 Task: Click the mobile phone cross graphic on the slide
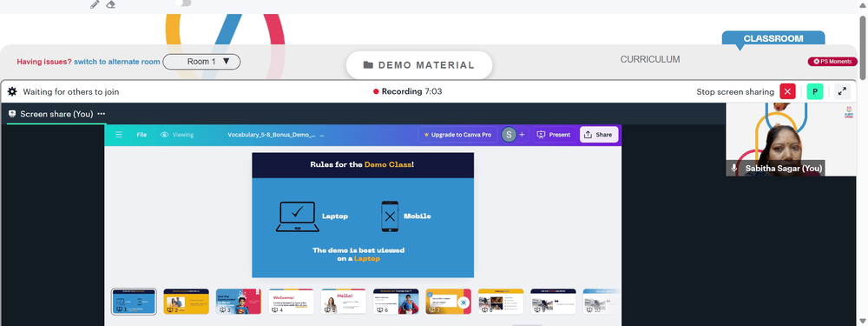coord(390,216)
